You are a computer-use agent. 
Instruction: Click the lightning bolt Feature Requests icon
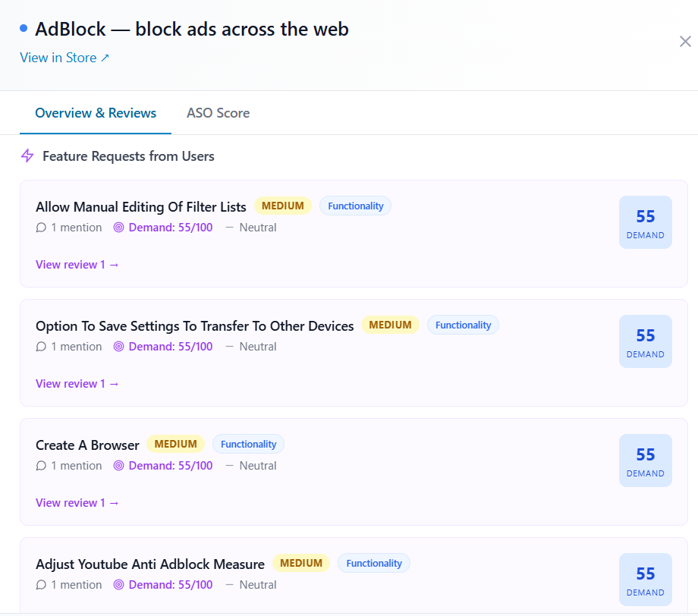tap(27, 156)
